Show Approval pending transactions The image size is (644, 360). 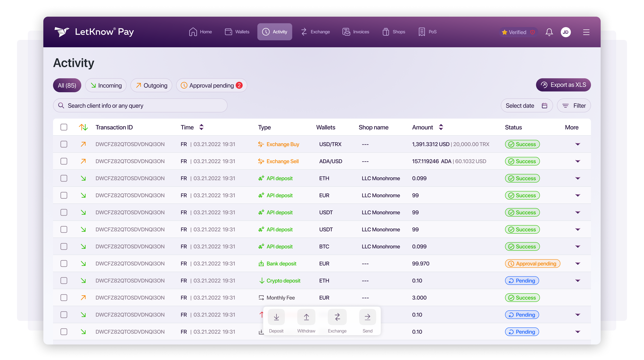pyautogui.click(x=212, y=85)
